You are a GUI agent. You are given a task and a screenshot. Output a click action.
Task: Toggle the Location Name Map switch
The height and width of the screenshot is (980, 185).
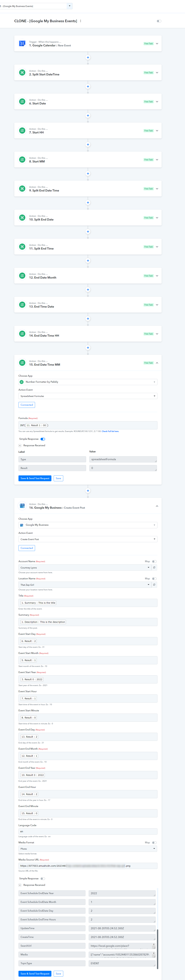pos(154,579)
